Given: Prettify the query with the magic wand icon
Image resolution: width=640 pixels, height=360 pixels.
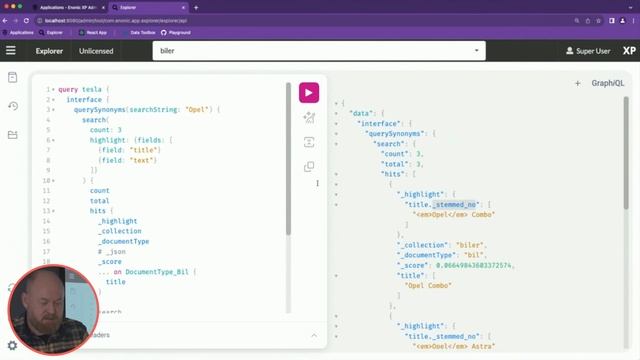Looking at the screenshot, I should (x=309, y=118).
